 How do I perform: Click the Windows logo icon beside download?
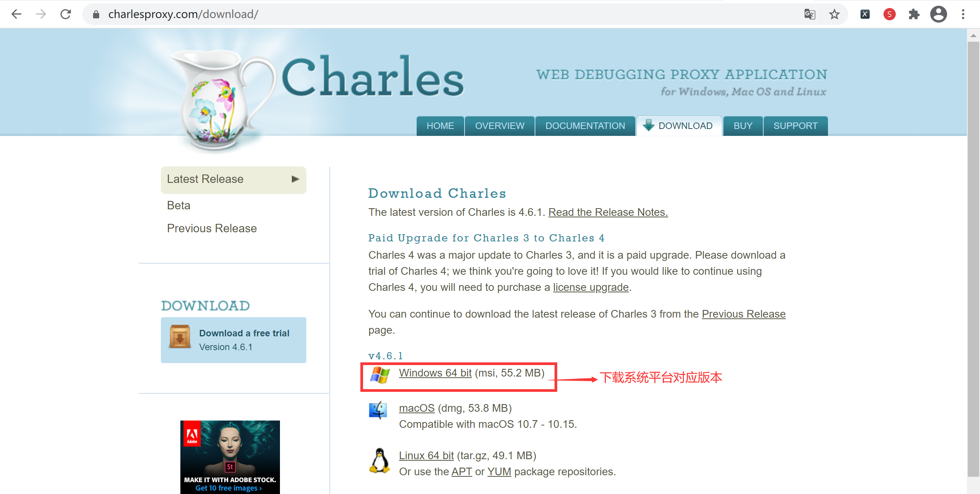(380, 375)
